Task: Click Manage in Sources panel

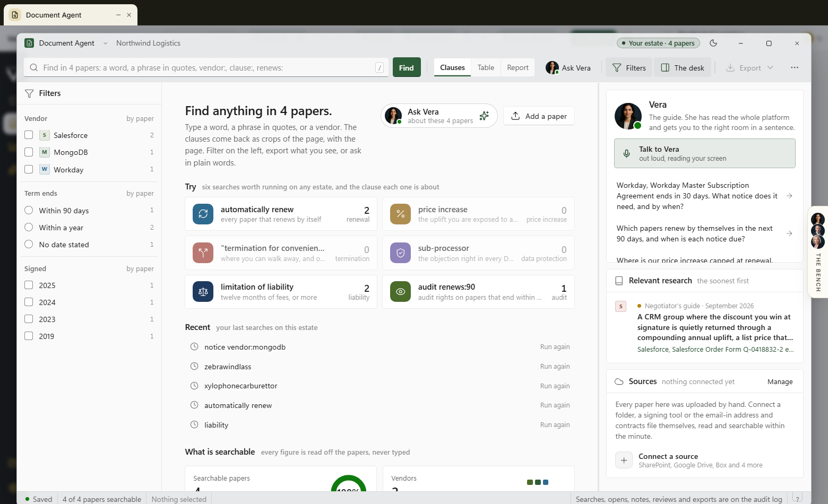Action: coord(780,381)
